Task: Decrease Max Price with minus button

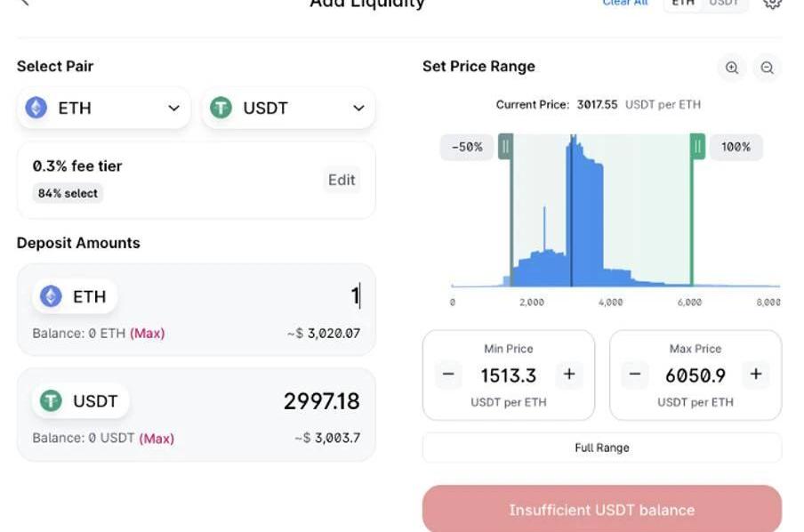Action: coord(635,375)
